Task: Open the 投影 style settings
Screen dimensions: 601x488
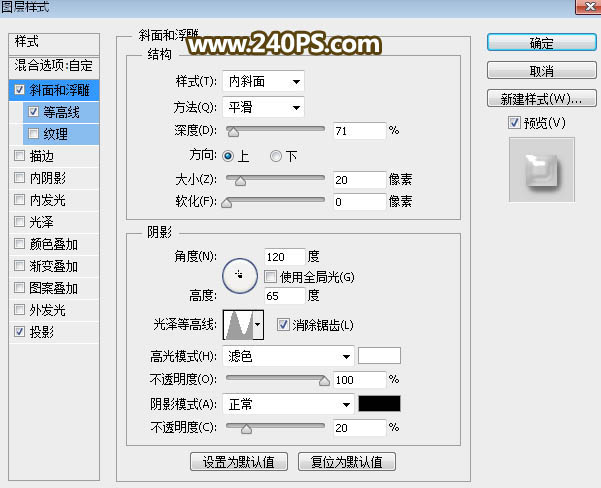Action: [x=42, y=332]
